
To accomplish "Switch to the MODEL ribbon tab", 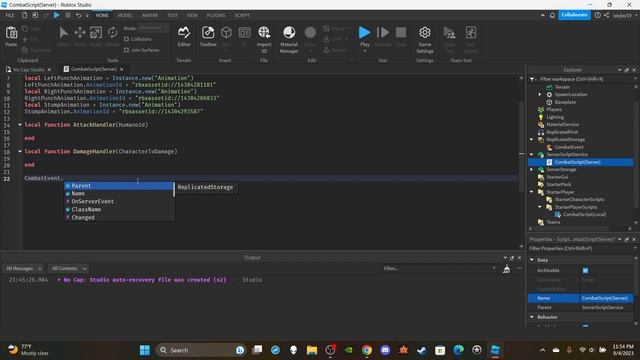I will 125,15.
